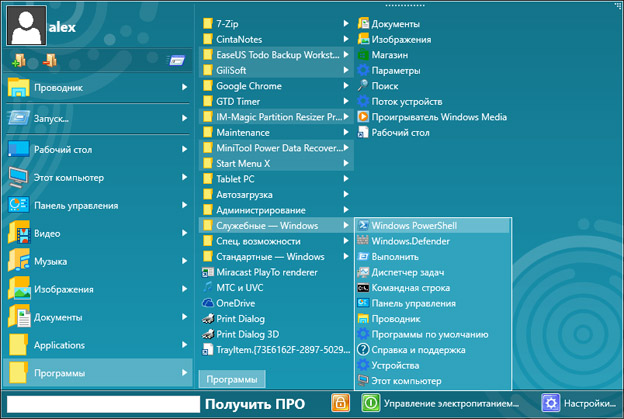This screenshot has height=419, width=624.
Task: Open Поток устройств item
Action: (400, 101)
